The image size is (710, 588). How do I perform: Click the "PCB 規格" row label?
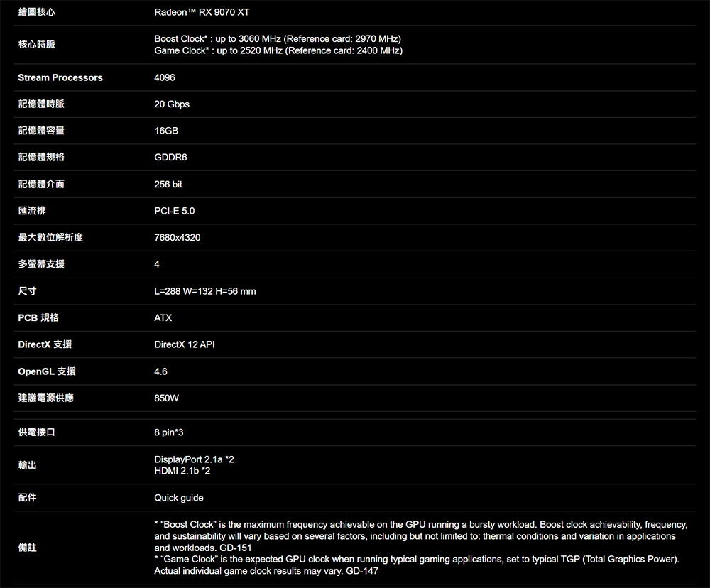[38, 318]
